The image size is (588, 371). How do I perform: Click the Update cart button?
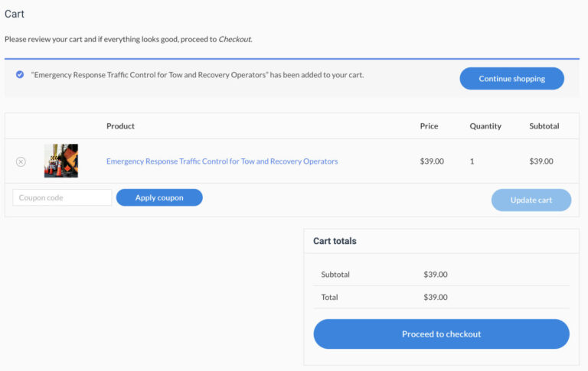(531, 200)
